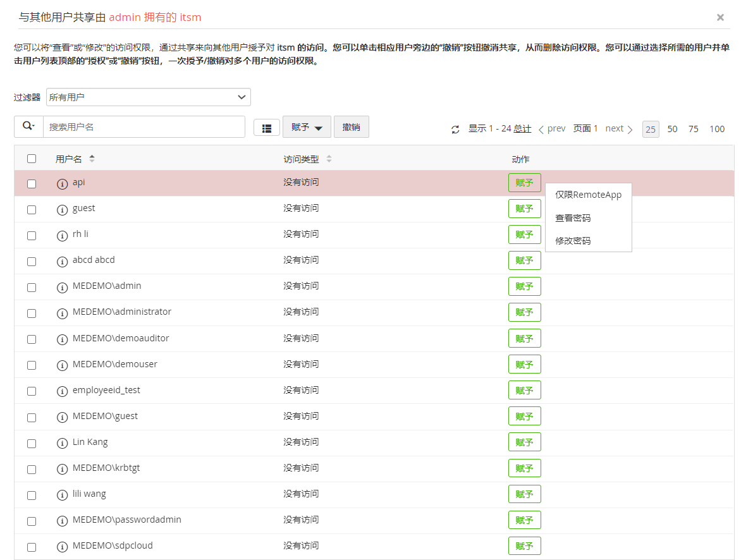Click the search magnifier icon
Image resolution: width=741 pixels, height=560 pixels.
[x=28, y=126]
